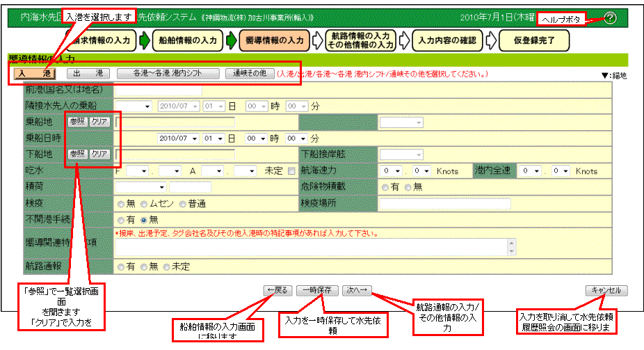Click the help question mark icon
The height and width of the screenshot is (350, 644).
(611, 18)
